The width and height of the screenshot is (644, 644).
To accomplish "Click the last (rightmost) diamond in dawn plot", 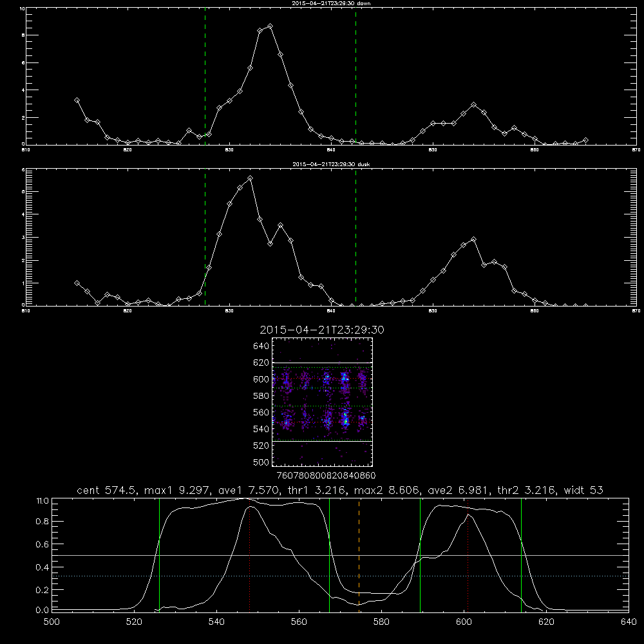I will point(585,140).
